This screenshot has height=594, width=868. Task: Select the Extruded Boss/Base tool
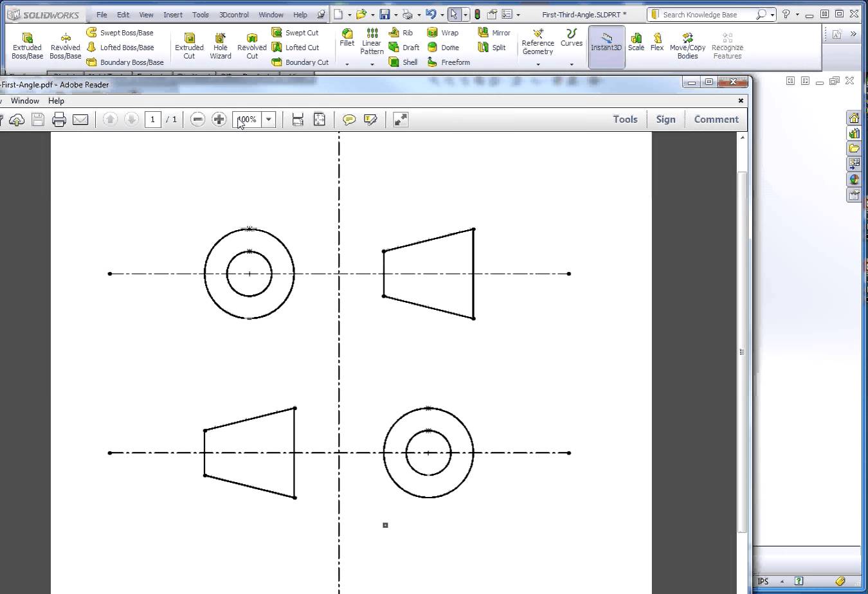(27, 46)
